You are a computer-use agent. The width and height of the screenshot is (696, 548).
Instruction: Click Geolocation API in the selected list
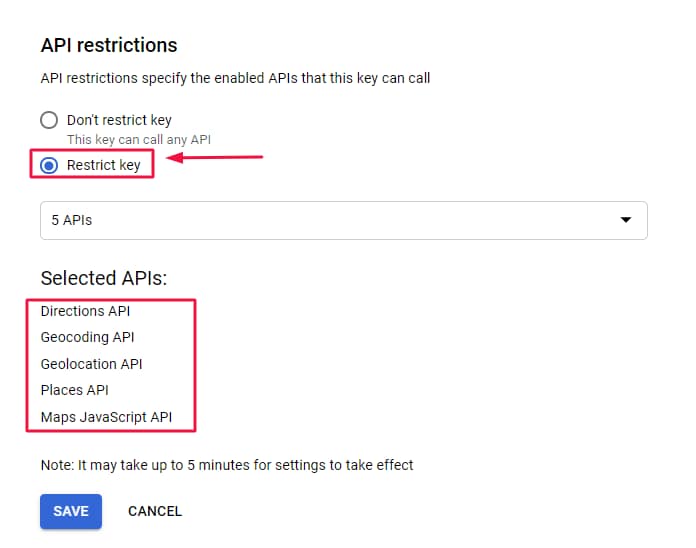(x=92, y=364)
